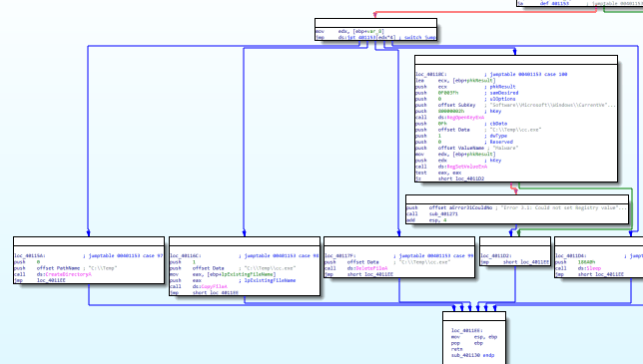Screen dimensions: 643x364
Task: Select the ds:DeleteFileA call
Action: pyautogui.click(x=367, y=268)
